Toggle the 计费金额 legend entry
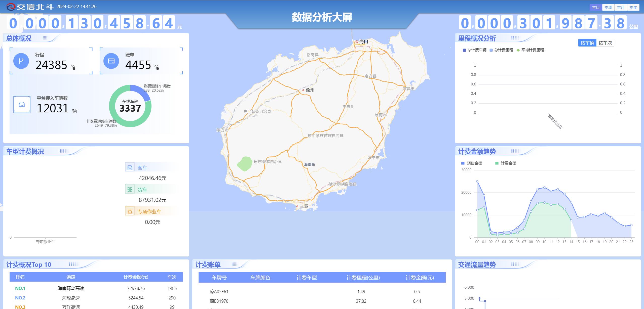 506,163
